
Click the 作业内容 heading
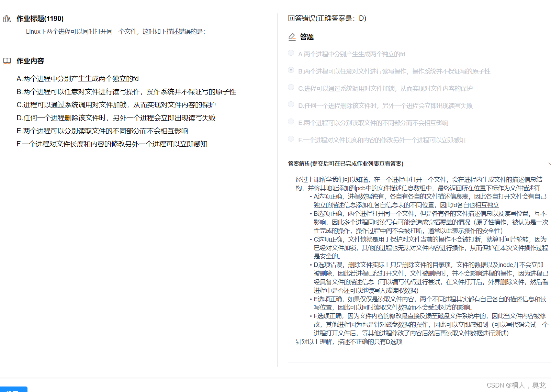coord(30,61)
